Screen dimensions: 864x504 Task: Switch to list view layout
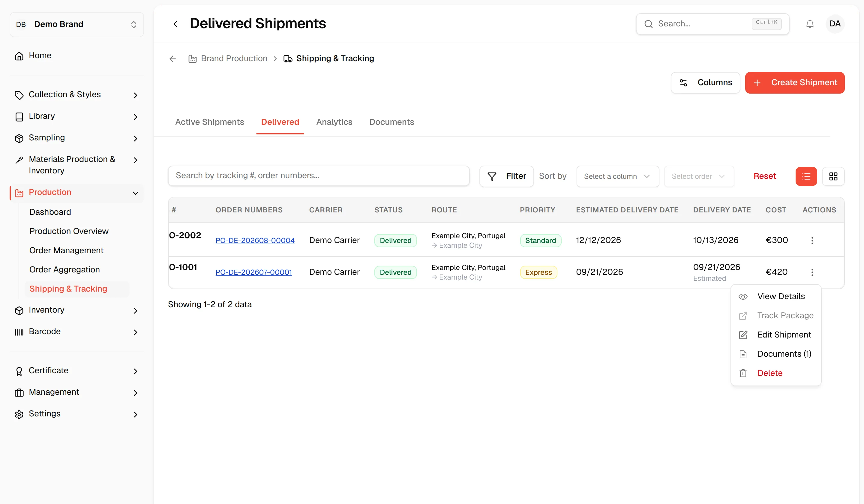click(x=806, y=176)
